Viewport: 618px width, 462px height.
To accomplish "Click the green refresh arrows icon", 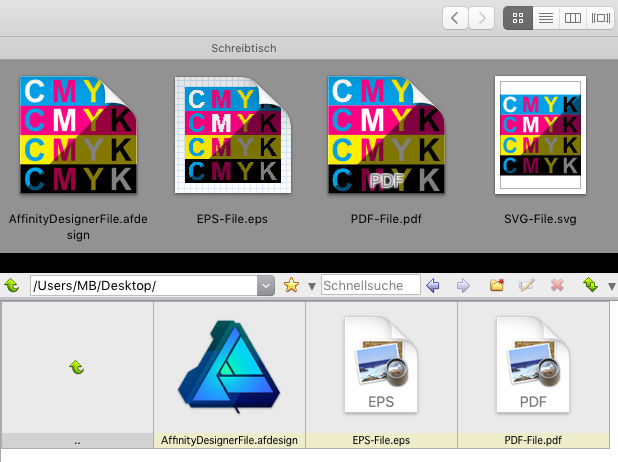I will click(590, 285).
